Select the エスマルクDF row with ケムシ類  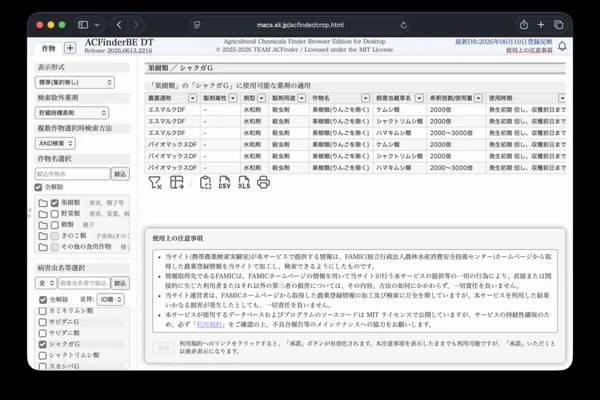[355, 110]
